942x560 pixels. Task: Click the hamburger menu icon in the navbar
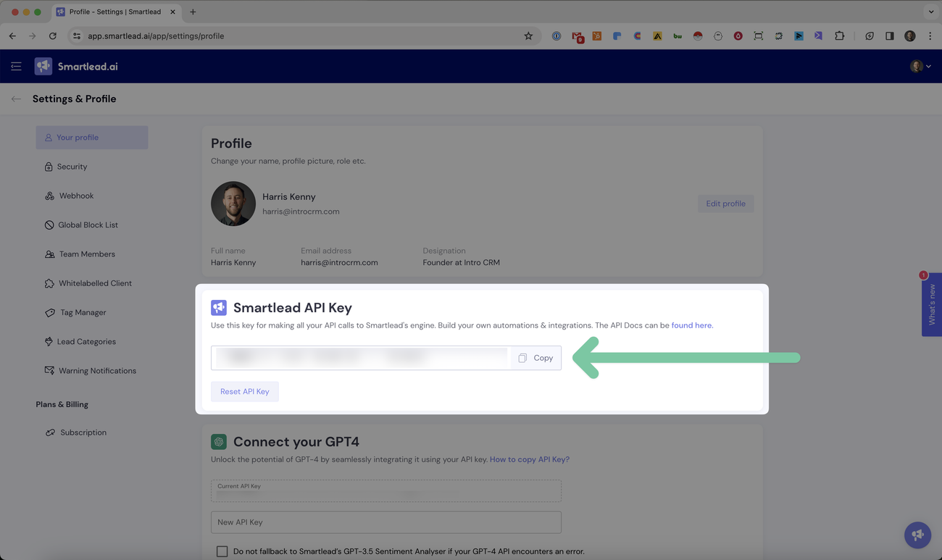tap(16, 66)
